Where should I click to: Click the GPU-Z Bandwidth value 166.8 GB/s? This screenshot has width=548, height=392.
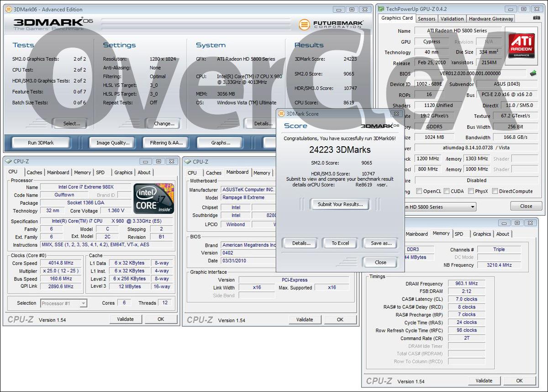pyautogui.click(x=515, y=137)
